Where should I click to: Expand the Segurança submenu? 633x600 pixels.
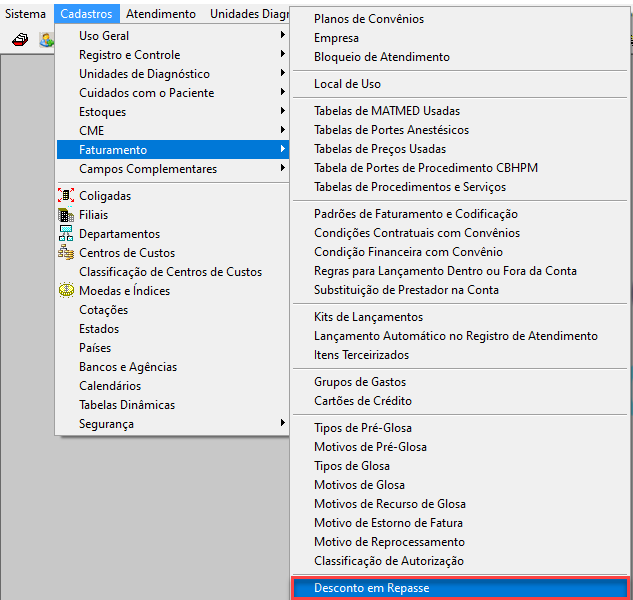[x=172, y=424]
